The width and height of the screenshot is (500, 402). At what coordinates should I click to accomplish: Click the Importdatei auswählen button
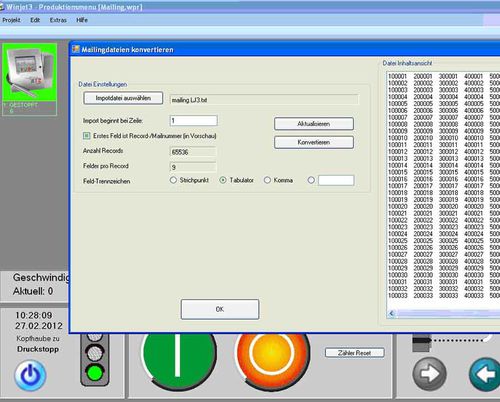click(x=123, y=98)
